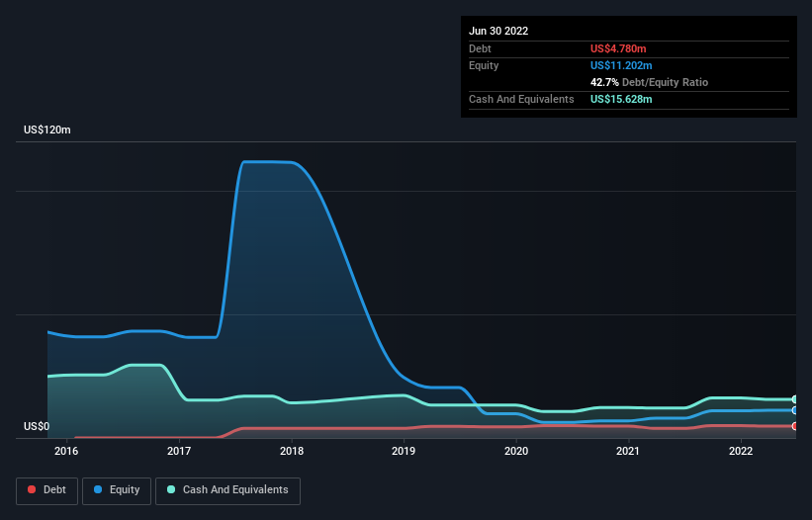Select the 2020 x-axis label

pyautogui.click(x=516, y=451)
